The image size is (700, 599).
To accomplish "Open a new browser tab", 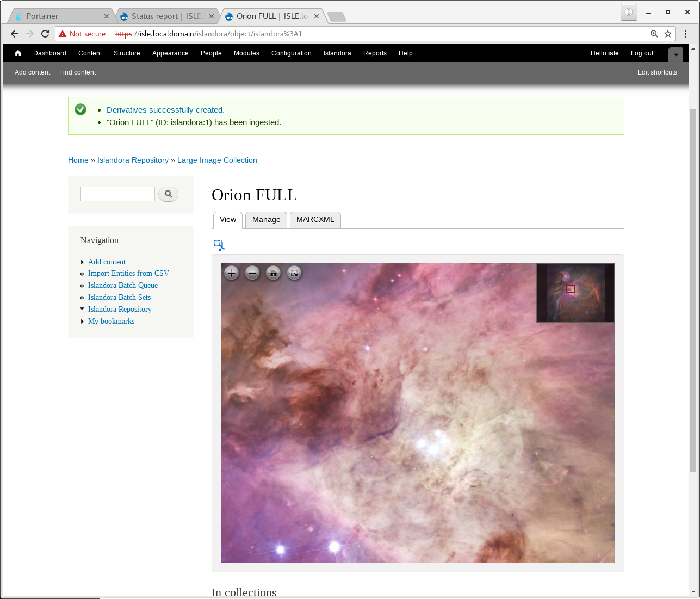I will (x=337, y=17).
